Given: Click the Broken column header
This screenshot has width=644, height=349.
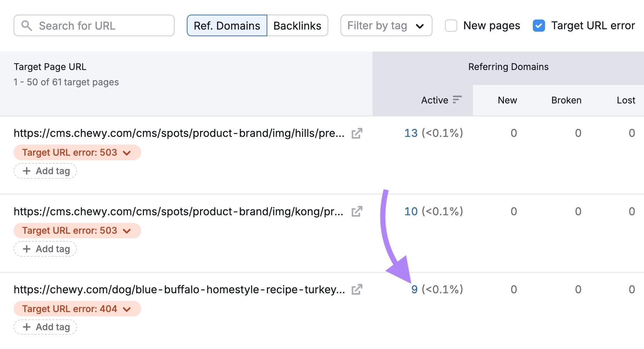Looking at the screenshot, I should click(x=566, y=100).
